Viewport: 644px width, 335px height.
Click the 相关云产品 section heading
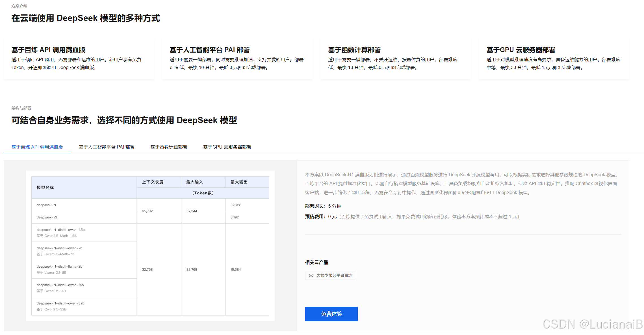click(x=316, y=262)
